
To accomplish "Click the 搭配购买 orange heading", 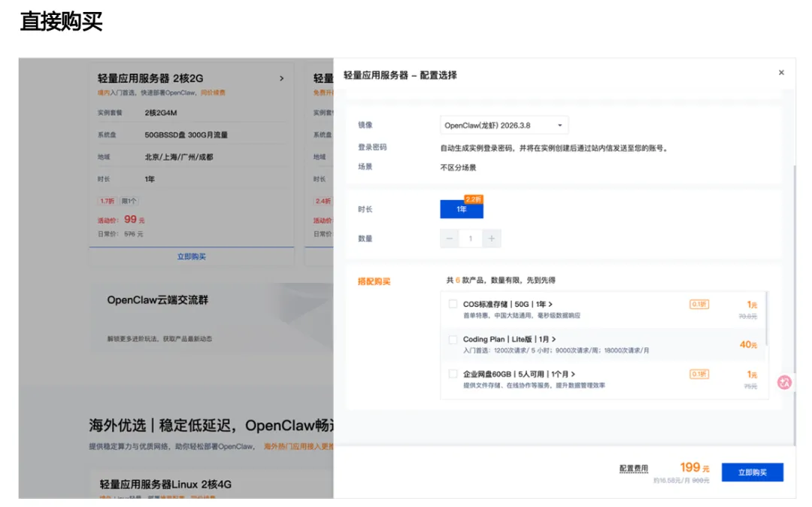I will (x=374, y=281).
